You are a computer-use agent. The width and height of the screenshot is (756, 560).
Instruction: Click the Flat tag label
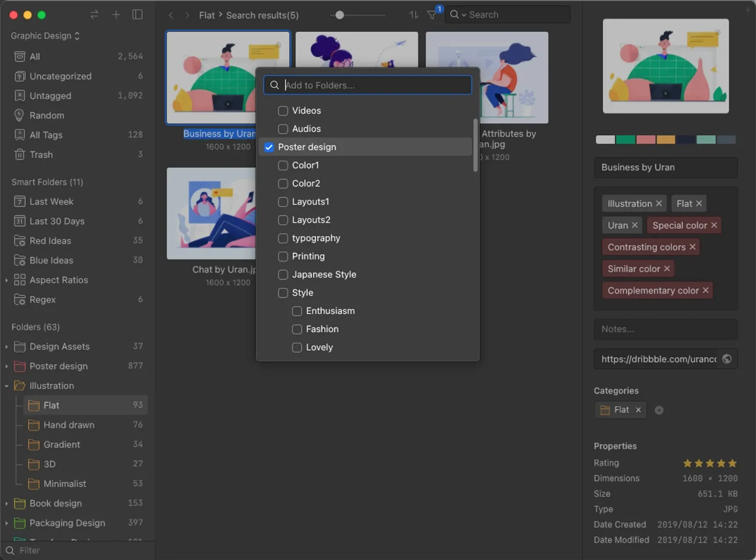[x=684, y=203]
